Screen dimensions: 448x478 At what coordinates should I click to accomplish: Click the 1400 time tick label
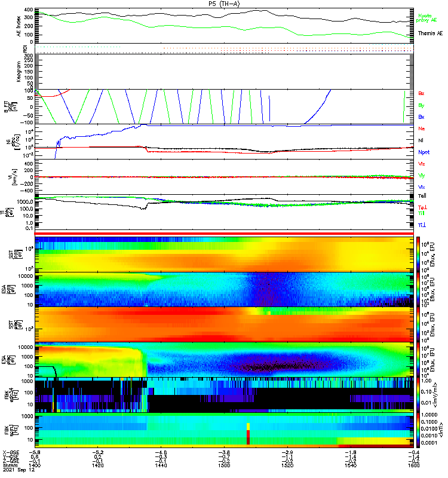click(x=35, y=465)
